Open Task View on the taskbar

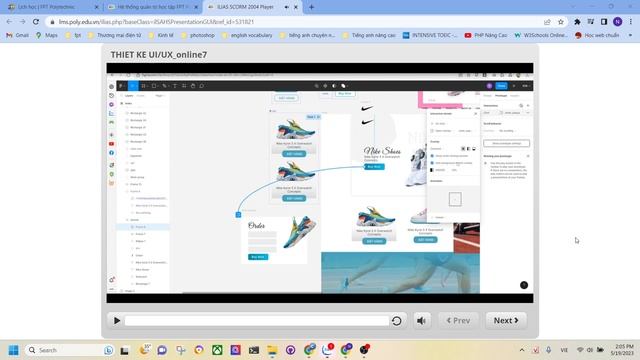(x=124, y=350)
